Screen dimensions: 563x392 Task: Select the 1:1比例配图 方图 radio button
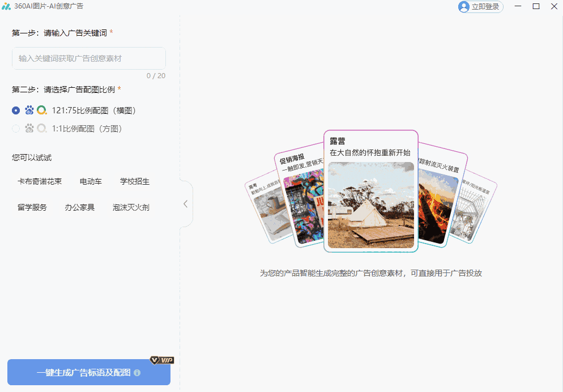(15, 128)
